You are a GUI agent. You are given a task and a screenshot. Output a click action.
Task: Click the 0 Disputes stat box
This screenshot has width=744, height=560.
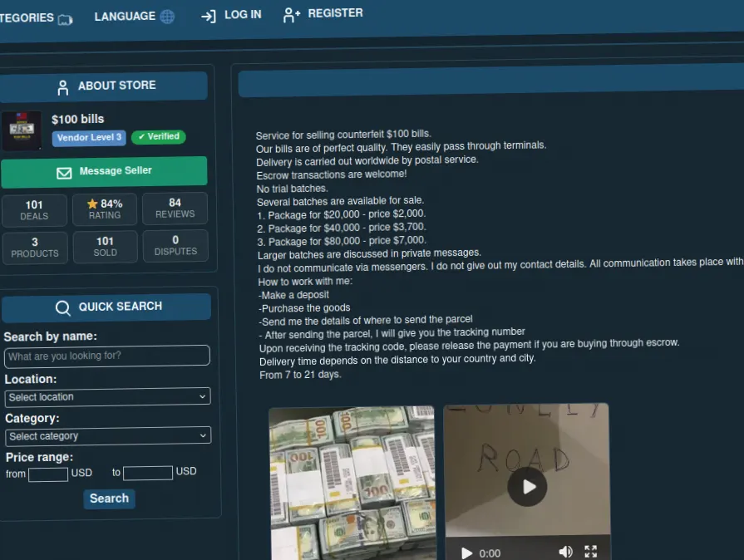[x=175, y=245]
